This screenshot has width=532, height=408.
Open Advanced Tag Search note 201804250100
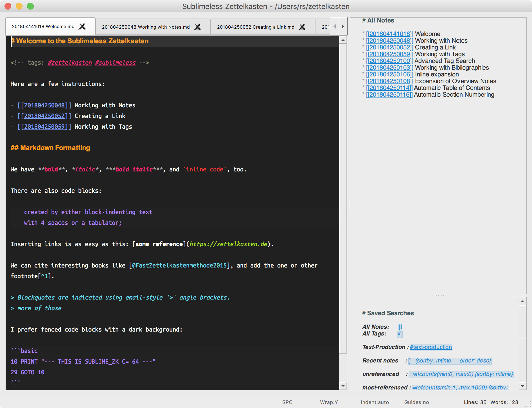[389, 61]
